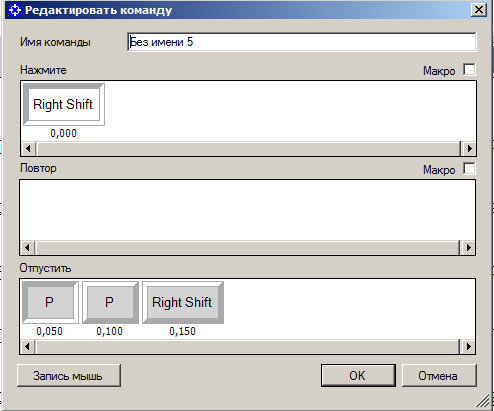Click the Отмена button
The width and height of the screenshot is (494, 411).
click(439, 376)
